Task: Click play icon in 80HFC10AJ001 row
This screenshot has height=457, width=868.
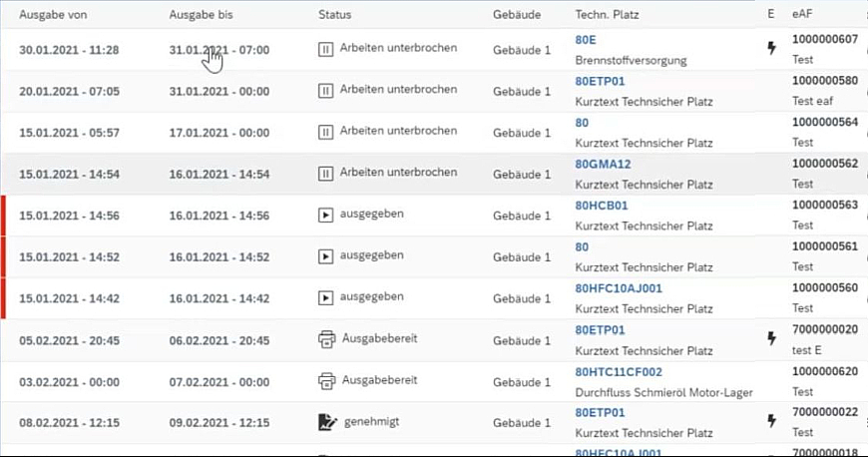Action: pyautogui.click(x=325, y=298)
